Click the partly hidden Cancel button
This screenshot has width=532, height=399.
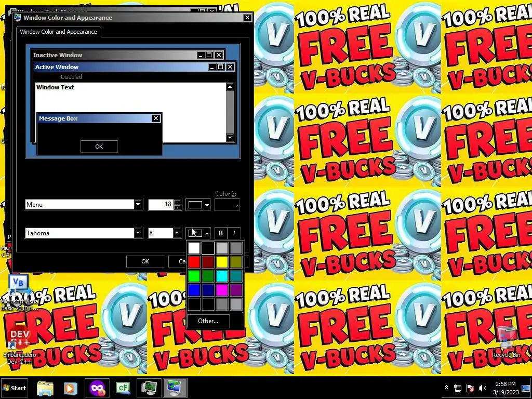(x=177, y=261)
